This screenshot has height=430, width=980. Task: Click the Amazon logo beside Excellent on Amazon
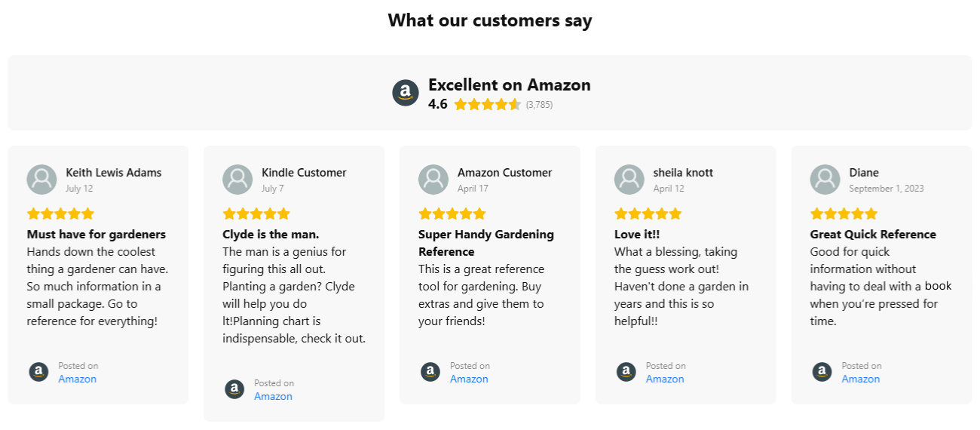tap(406, 94)
